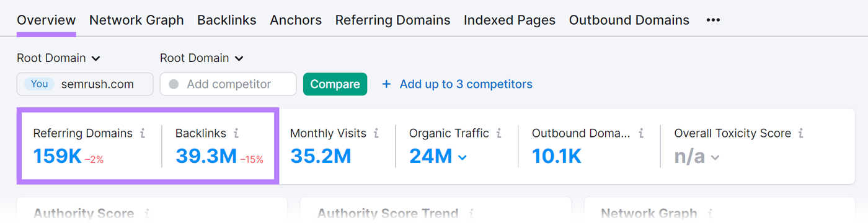The image size is (868, 223).
Task: Click the -2% referring domains change
Action: [94, 160]
